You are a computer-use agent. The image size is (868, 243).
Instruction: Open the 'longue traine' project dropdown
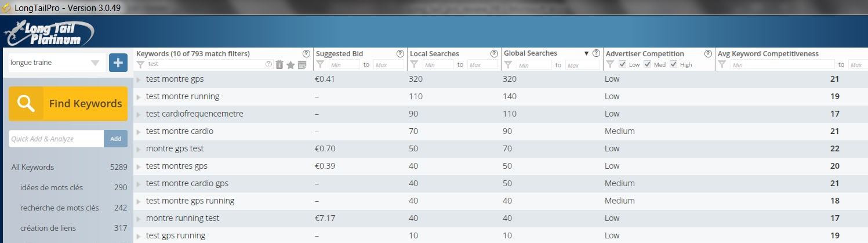(57, 63)
